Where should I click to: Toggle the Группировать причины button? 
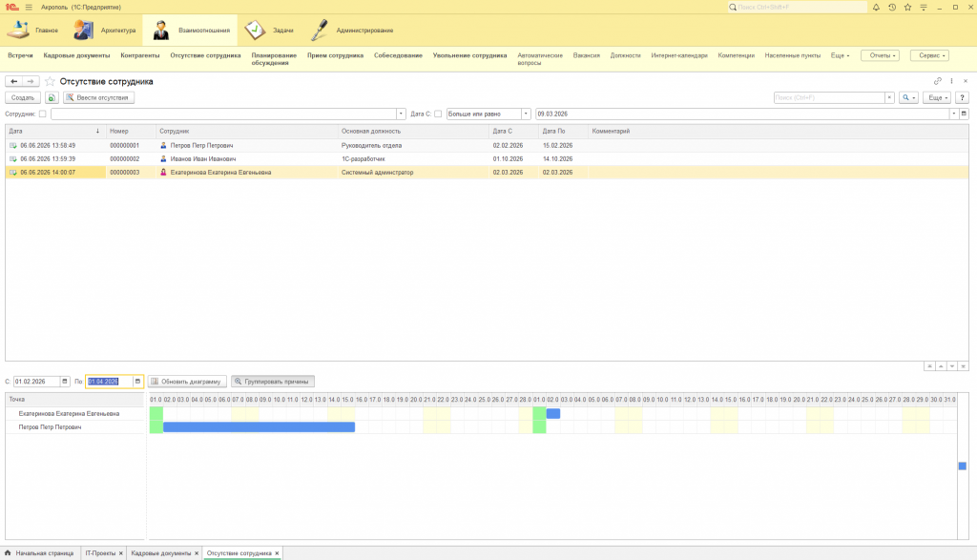[273, 382]
